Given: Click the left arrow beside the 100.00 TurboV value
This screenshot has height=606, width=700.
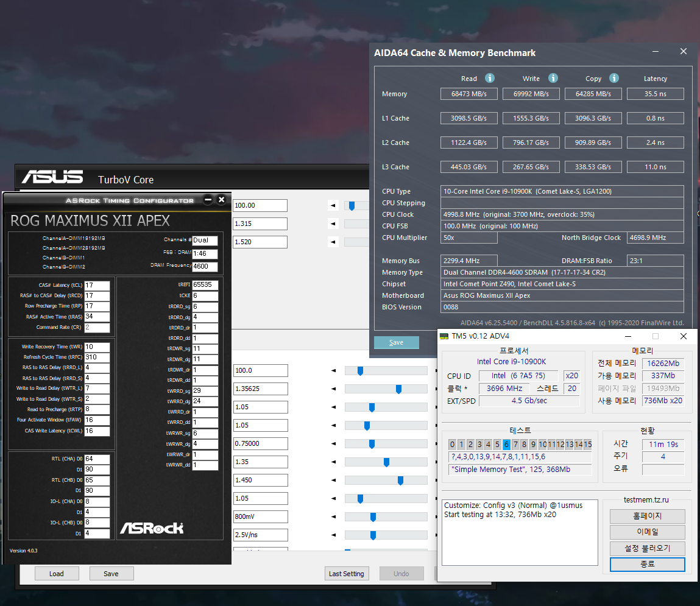Looking at the screenshot, I should [333, 205].
